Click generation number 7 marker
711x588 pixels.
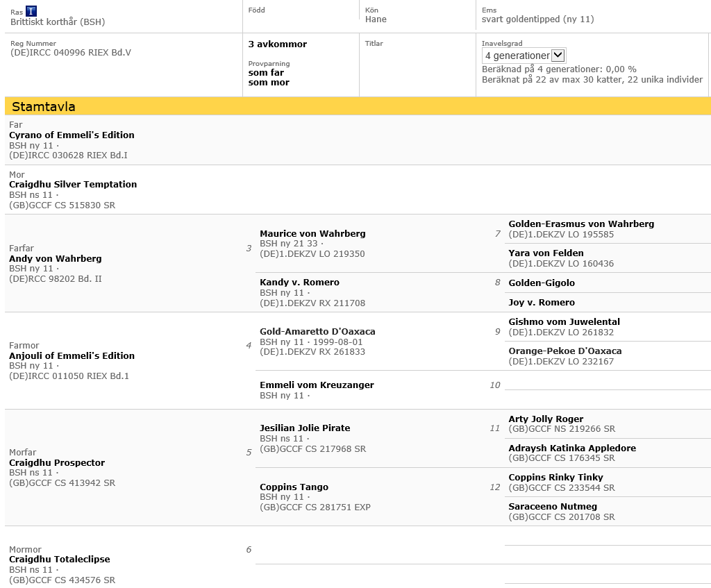(x=497, y=234)
